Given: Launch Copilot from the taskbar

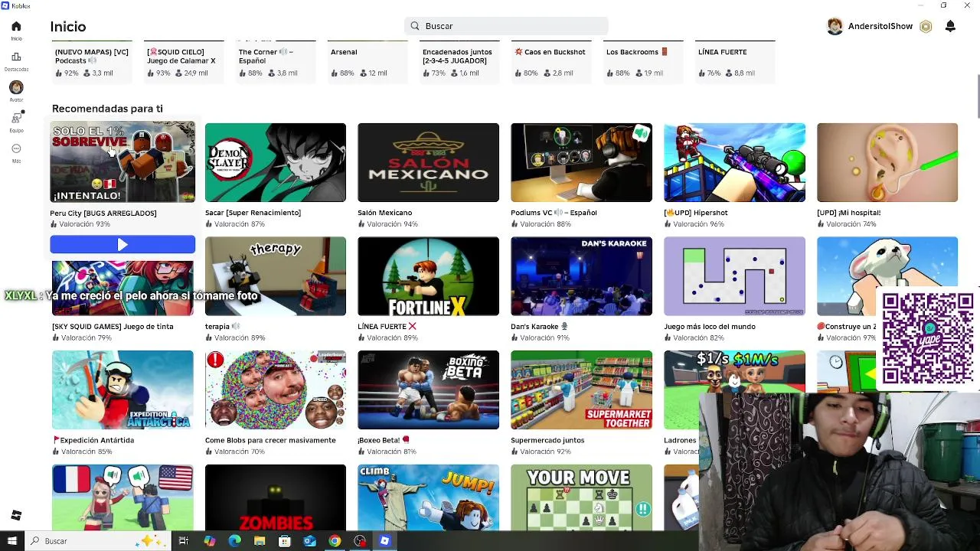Looking at the screenshot, I should [209, 541].
